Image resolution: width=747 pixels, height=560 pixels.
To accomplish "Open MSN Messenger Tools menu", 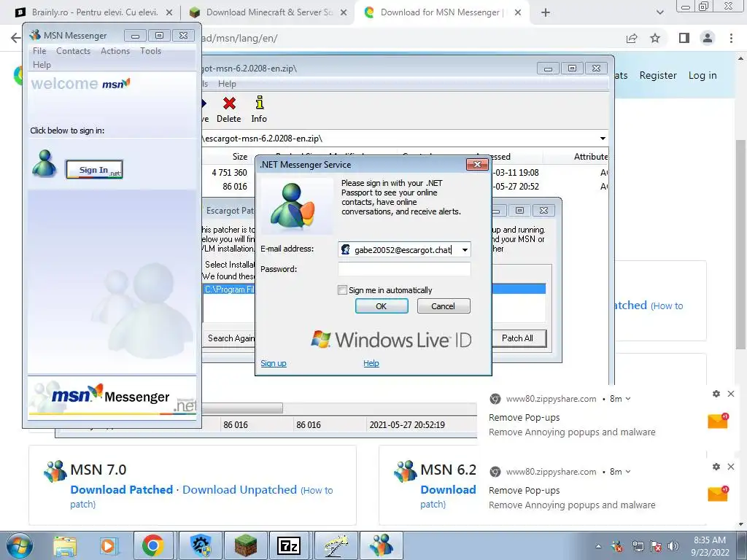I will coord(150,51).
